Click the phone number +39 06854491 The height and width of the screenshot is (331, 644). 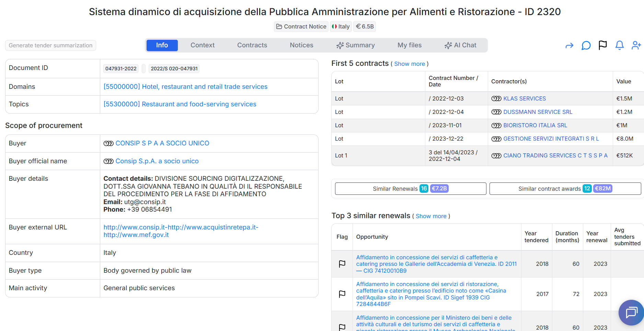click(x=149, y=210)
